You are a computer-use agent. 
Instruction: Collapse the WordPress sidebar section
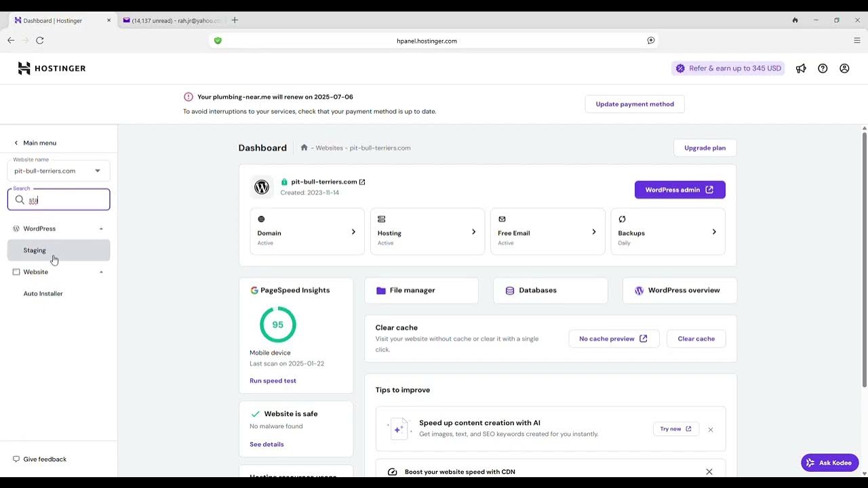coord(102,229)
